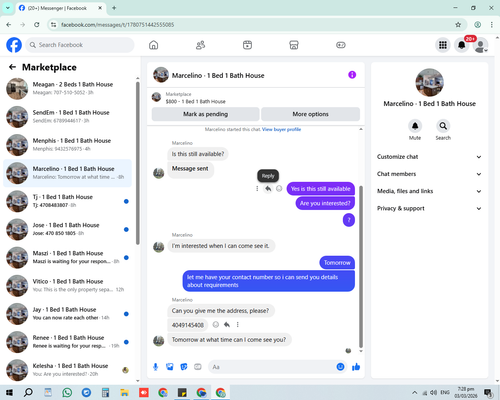Click the chat list vertical scrollbar
The width and height of the screenshot is (500, 400).
coord(138,163)
